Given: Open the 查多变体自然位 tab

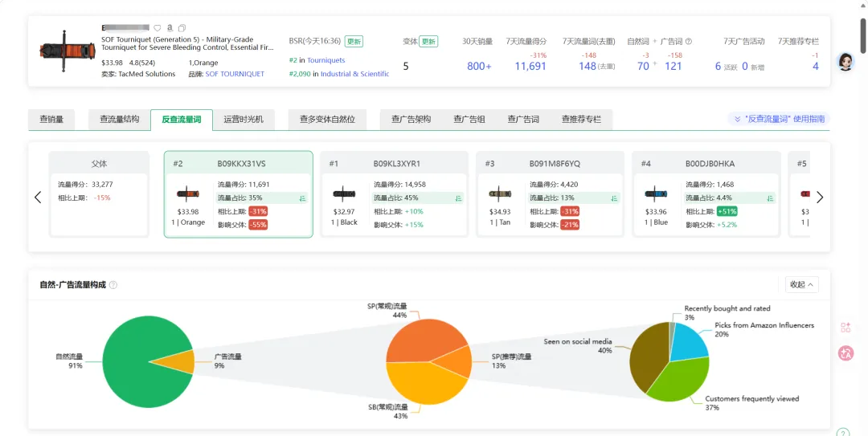Looking at the screenshot, I should (x=327, y=120).
